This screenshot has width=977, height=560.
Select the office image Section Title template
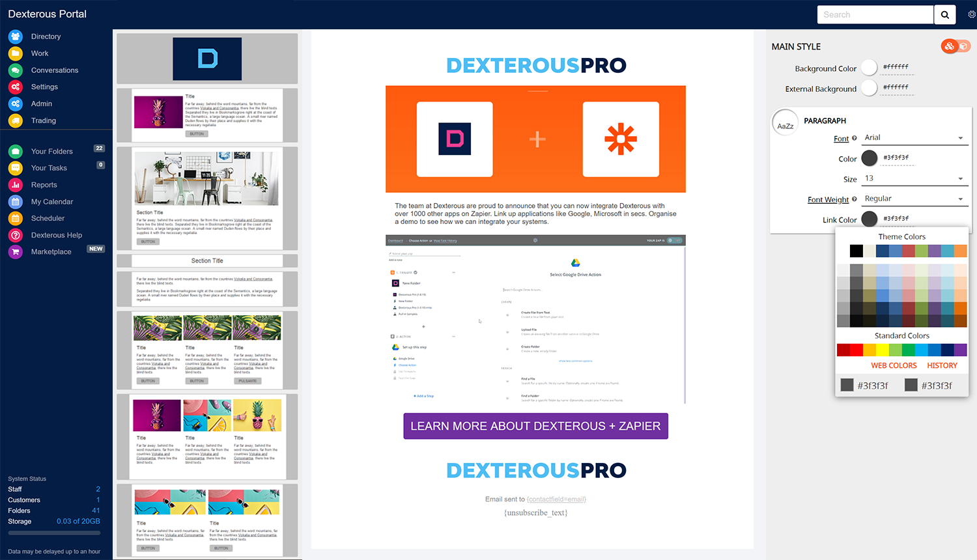coord(207,199)
